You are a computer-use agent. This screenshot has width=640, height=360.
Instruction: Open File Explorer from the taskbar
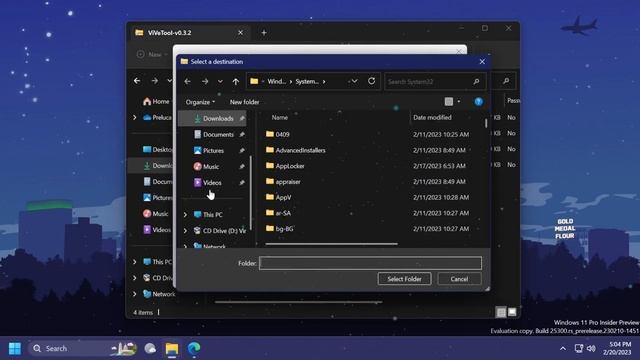point(172,348)
